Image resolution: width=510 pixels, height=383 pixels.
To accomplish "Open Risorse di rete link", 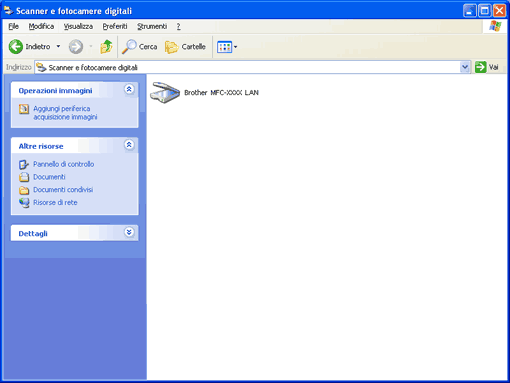I will pyautogui.click(x=55, y=202).
